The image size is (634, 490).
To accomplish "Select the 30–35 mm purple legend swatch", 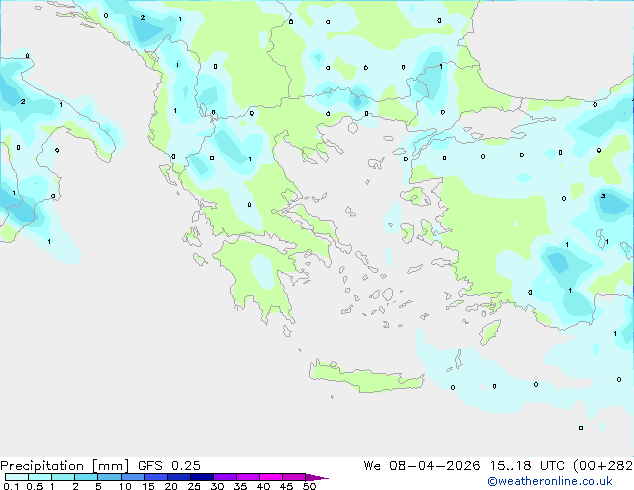I will 224,477.
